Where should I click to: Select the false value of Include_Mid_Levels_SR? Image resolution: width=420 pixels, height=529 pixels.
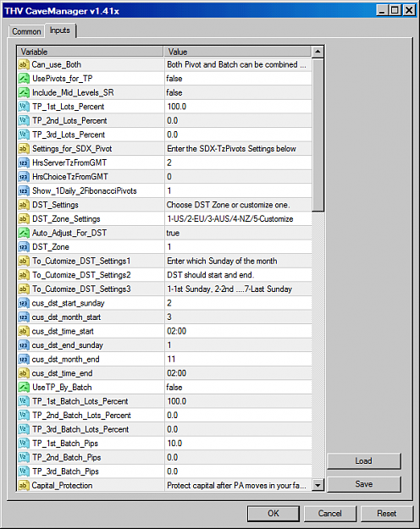point(174,92)
